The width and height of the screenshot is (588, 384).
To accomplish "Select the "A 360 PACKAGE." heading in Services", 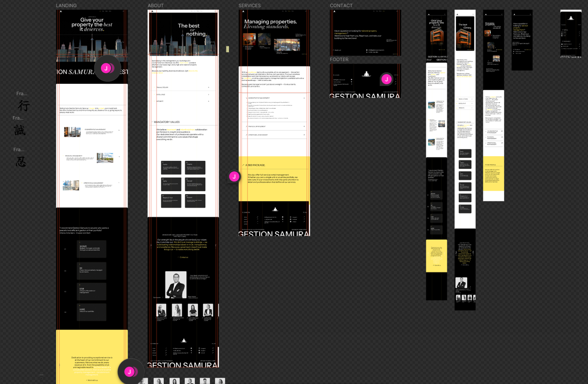I will [x=256, y=165].
